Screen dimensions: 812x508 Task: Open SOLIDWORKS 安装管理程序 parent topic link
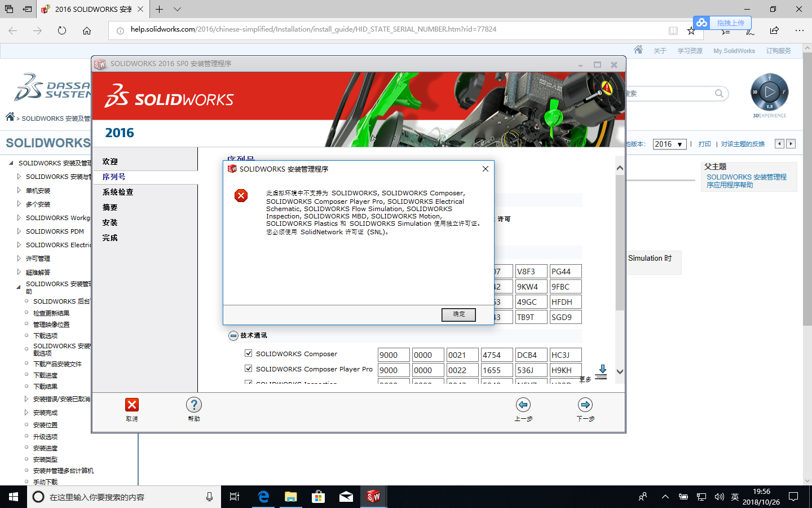click(747, 181)
